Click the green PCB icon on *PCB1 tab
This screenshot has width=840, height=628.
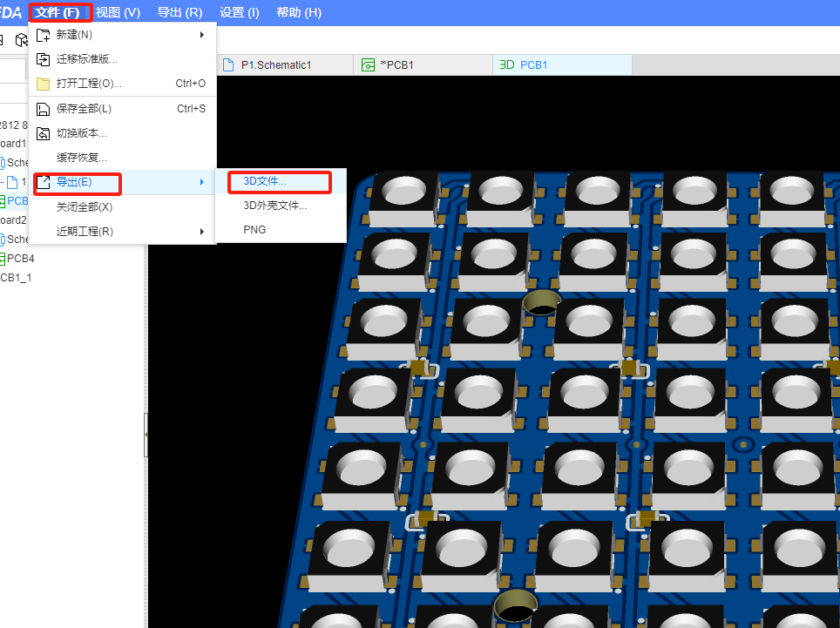coord(368,65)
